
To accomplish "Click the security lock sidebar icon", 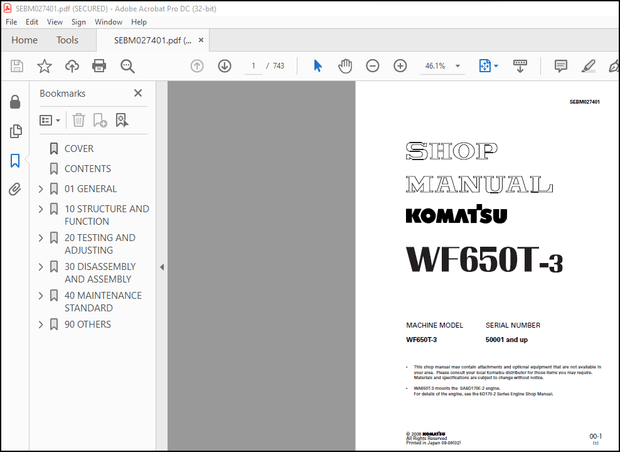I will point(15,102).
